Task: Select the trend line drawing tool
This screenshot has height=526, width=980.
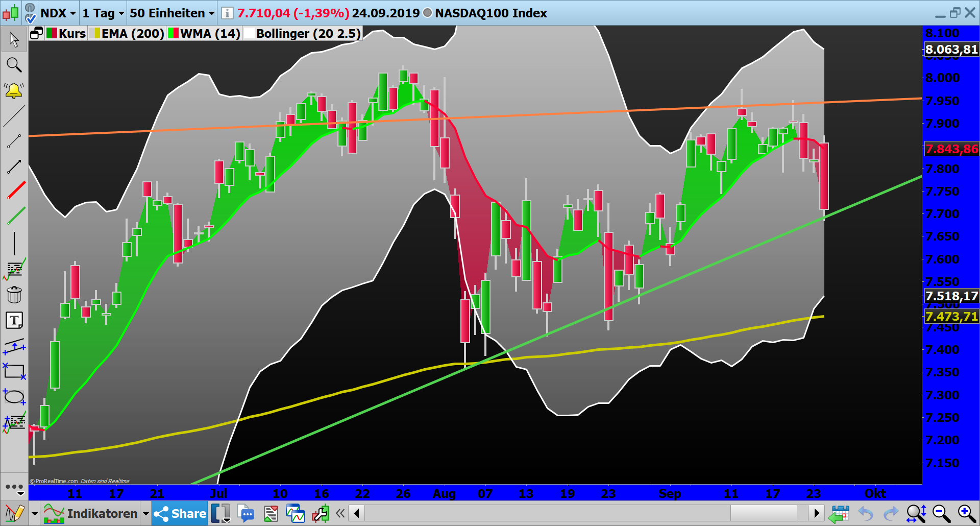Action: pyautogui.click(x=14, y=117)
